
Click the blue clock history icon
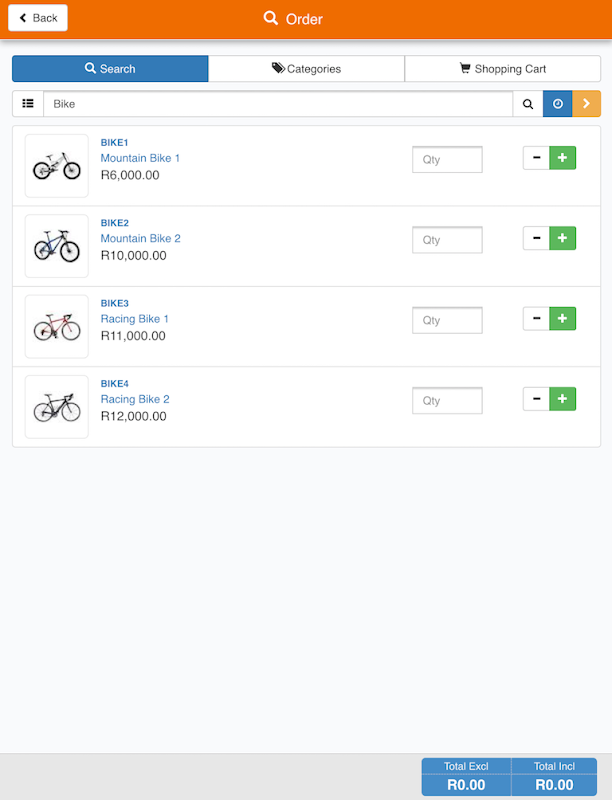coord(558,104)
